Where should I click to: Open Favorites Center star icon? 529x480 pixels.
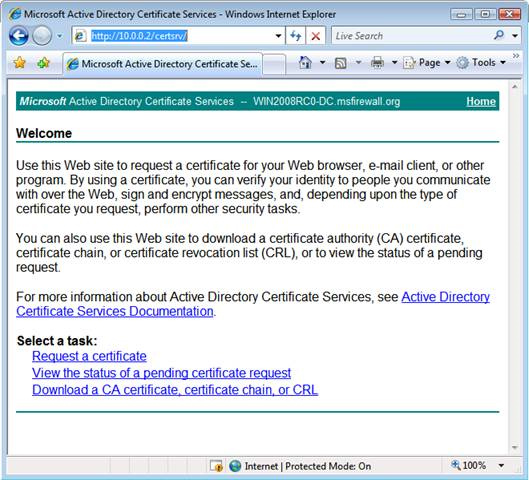(x=20, y=63)
